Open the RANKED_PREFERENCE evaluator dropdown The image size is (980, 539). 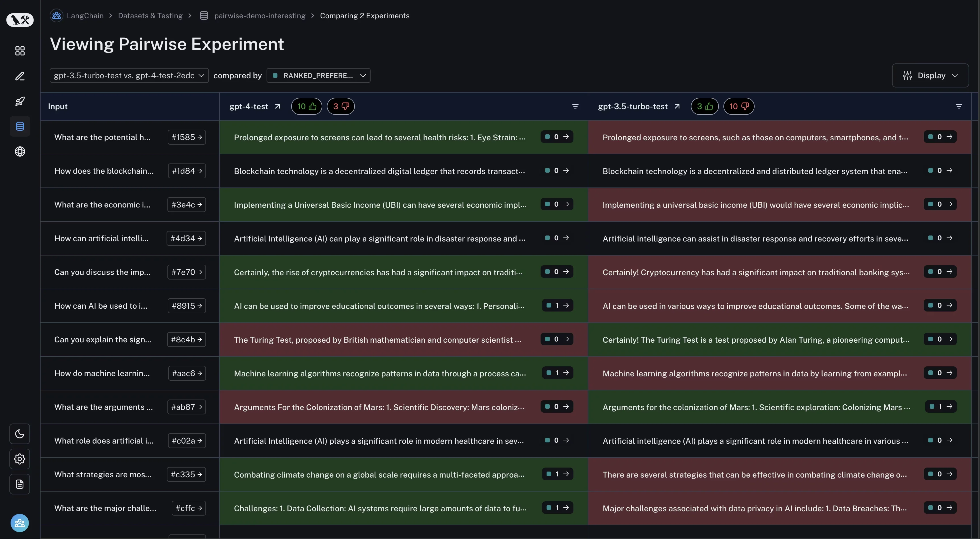318,75
